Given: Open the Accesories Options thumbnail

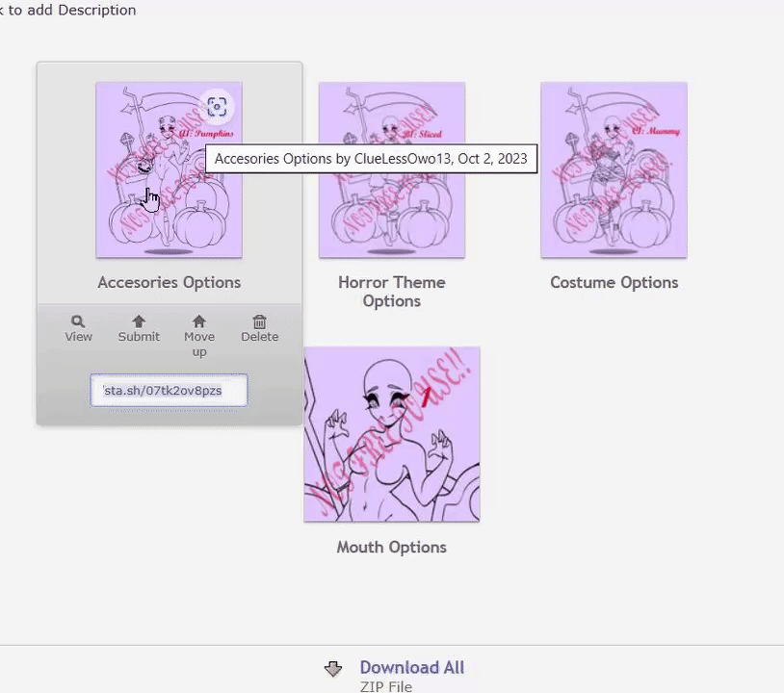Looking at the screenshot, I should tap(169, 169).
